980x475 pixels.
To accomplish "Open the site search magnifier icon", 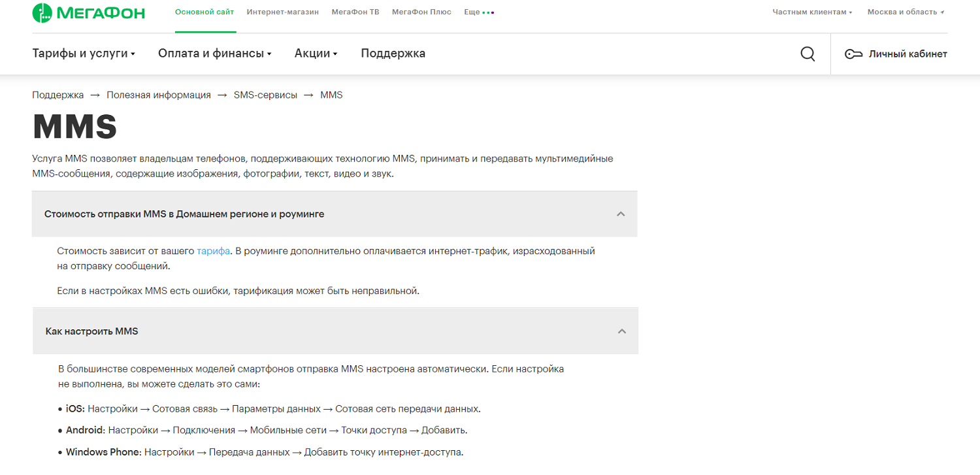I will coord(808,54).
